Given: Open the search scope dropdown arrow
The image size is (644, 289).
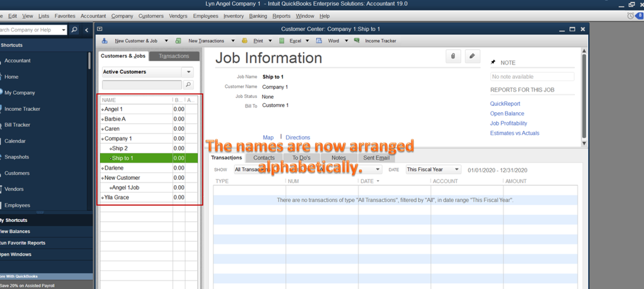Looking at the screenshot, I should click(x=64, y=30).
